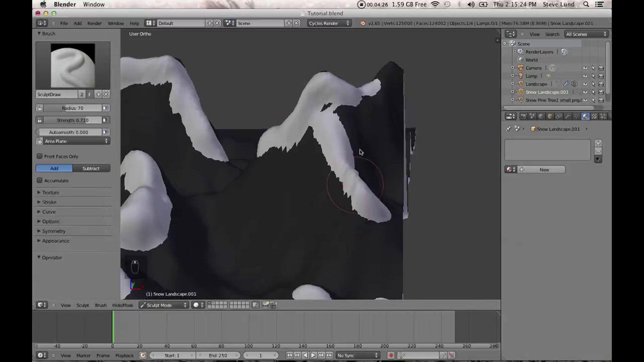Screen dimensions: 644x362
Task: Click the Subtract brush direction button
Action: tap(91, 168)
